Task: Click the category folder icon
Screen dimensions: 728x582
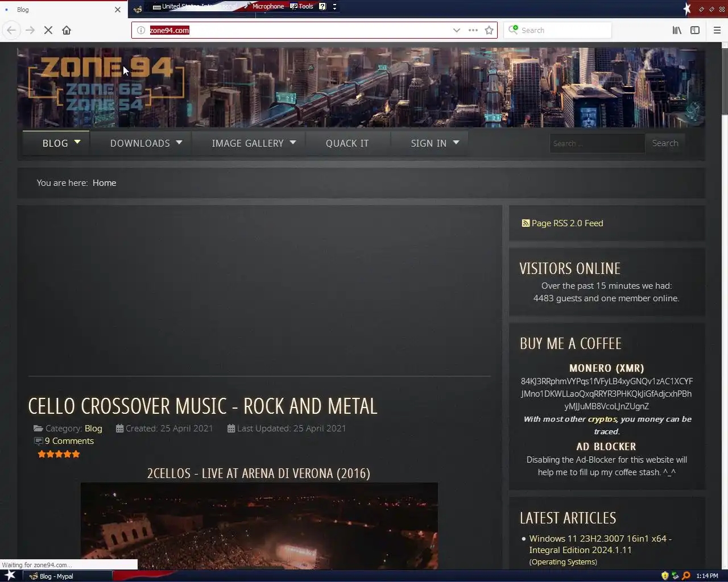Action: (x=38, y=429)
